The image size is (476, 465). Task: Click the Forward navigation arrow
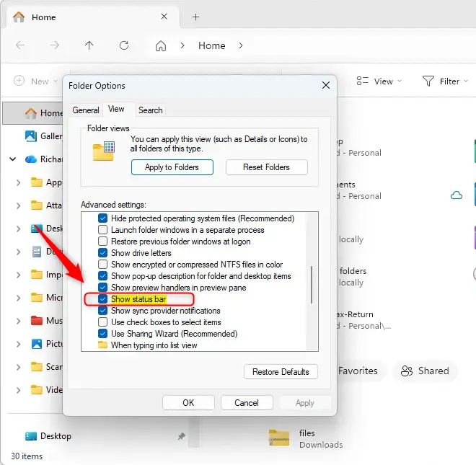tap(55, 45)
